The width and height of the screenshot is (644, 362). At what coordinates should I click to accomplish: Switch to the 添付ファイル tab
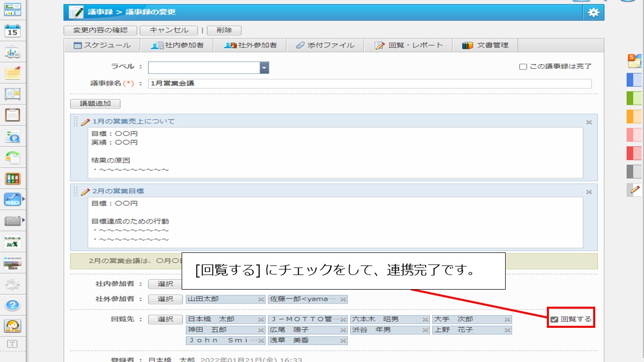point(325,45)
